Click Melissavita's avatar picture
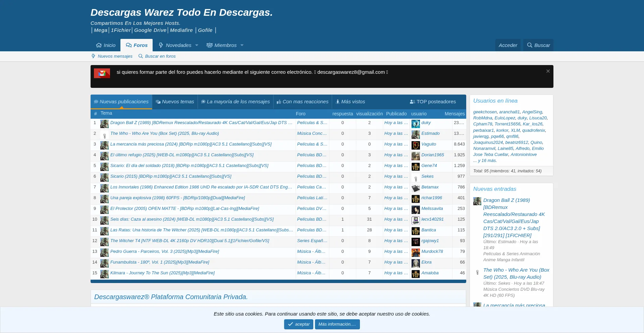Viewport: 644px width, 333px height. tap(416, 210)
